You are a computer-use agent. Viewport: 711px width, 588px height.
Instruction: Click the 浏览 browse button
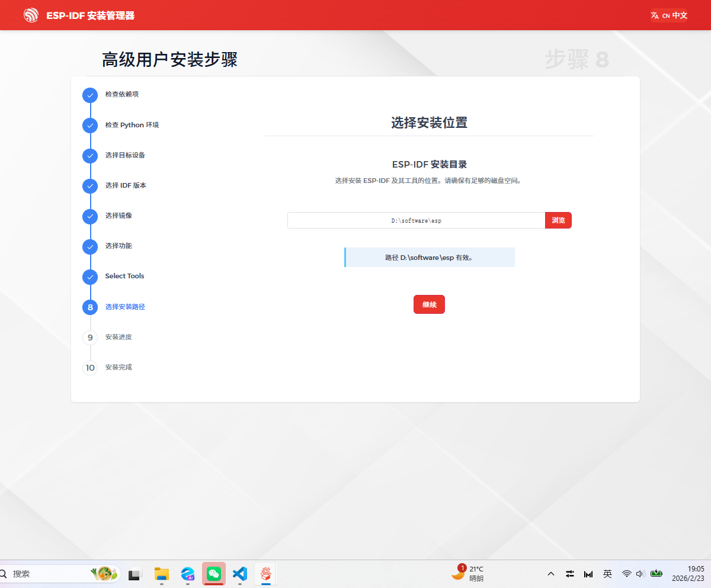click(x=558, y=220)
